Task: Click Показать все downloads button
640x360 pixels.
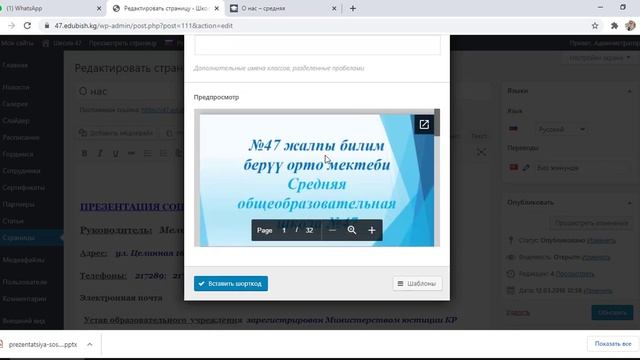Action: (x=613, y=344)
